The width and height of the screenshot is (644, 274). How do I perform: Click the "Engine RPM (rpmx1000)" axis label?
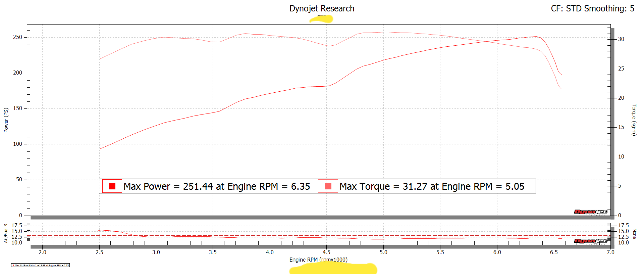point(318,260)
